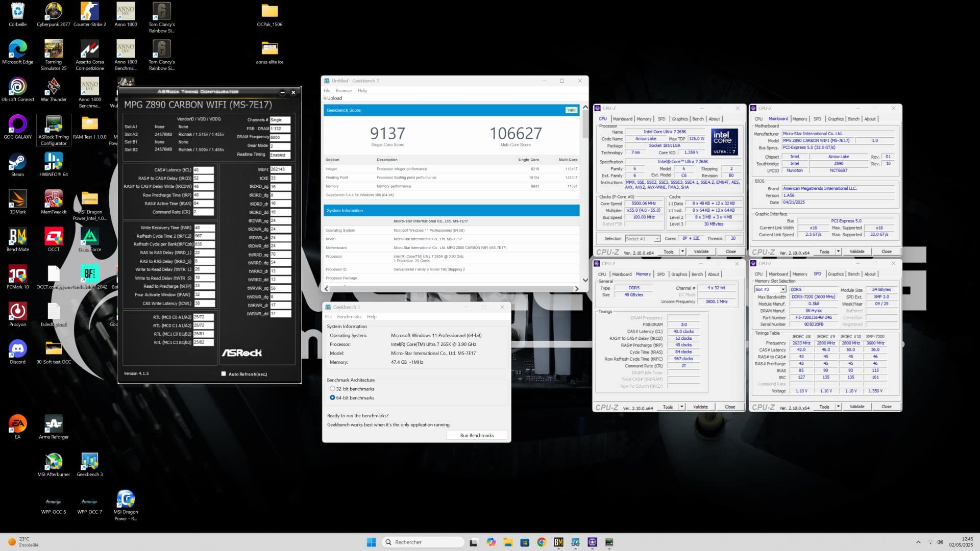Viewport: 980px width, 551px height.
Task: Expand the Tools arrow in the CPU-Z Memory window
Action: tap(682, 407)
